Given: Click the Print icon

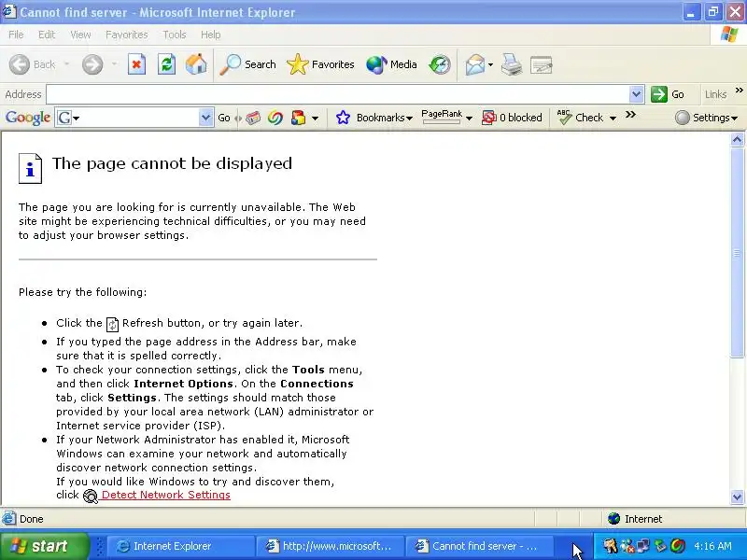Looking at the screenshot, I should click(x=512, y=64).
